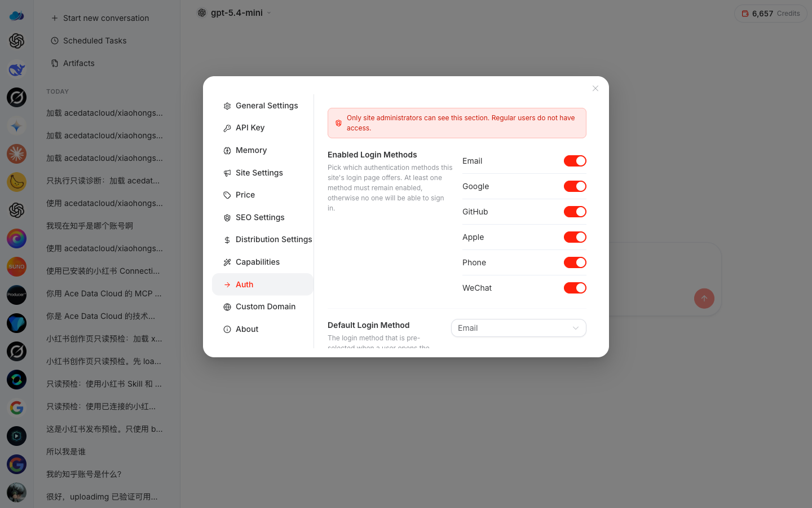Select the blue gem icon in sidebar
Image resolution: width=812 pixels, height=508 pixels.
click(x=16, y=323)
